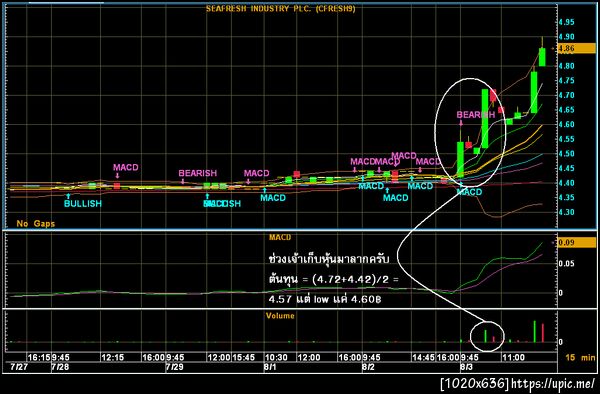This screenshot has height=394, width=600.
Task: Click the 4.35 price axis label
Action: coord(566,197)
